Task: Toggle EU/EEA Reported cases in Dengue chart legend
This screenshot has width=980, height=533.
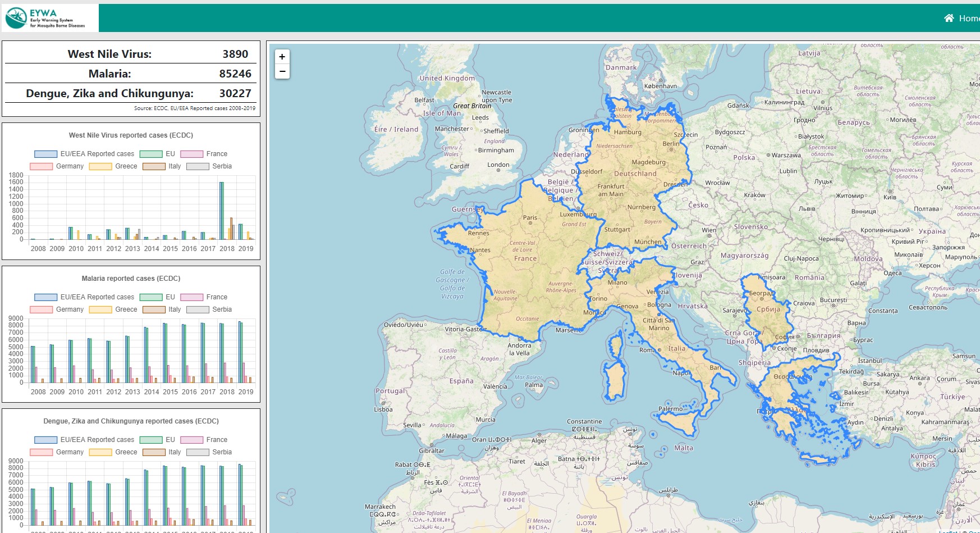Action: [x=84, y=440]
